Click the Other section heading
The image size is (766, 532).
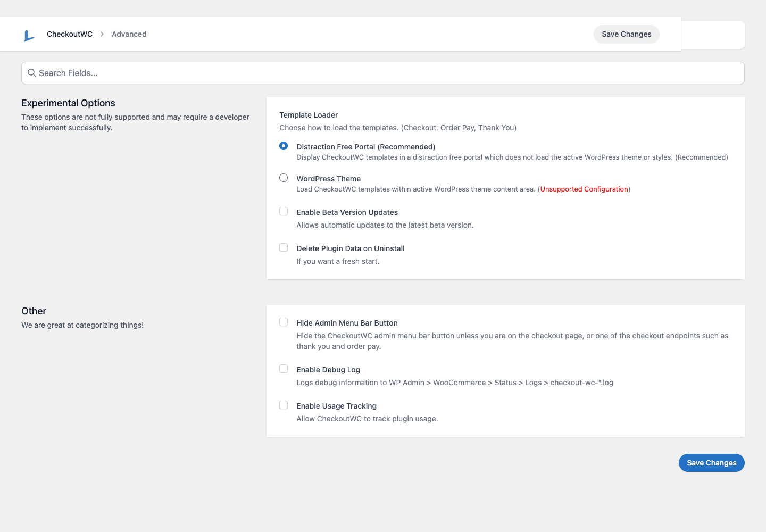[34, 311]
